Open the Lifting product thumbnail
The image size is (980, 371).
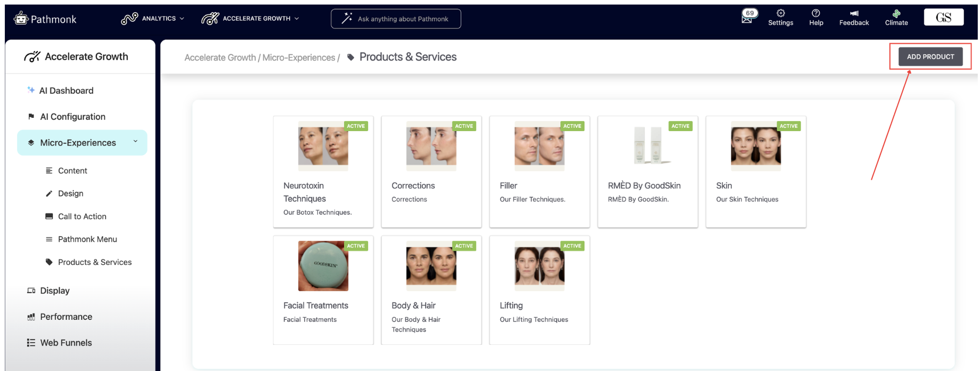[540, 266]
